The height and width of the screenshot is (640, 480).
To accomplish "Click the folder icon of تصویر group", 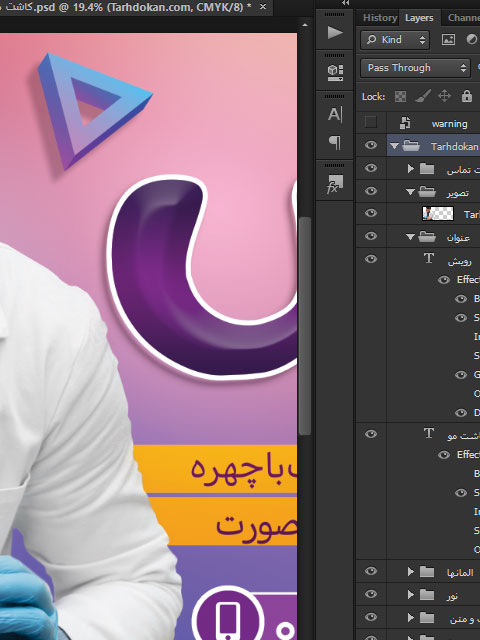I will tap(427, 191).
